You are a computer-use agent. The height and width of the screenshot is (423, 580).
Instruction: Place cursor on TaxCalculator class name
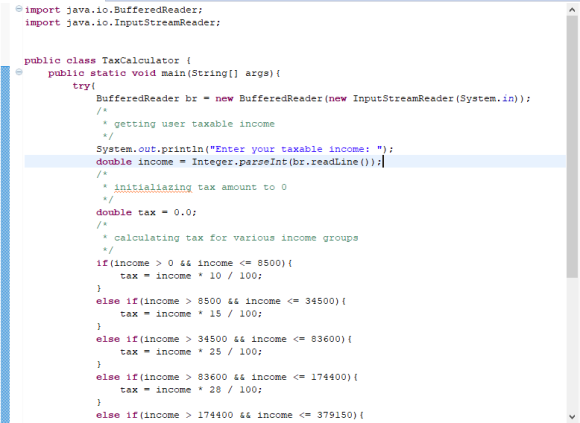[141, 60]
